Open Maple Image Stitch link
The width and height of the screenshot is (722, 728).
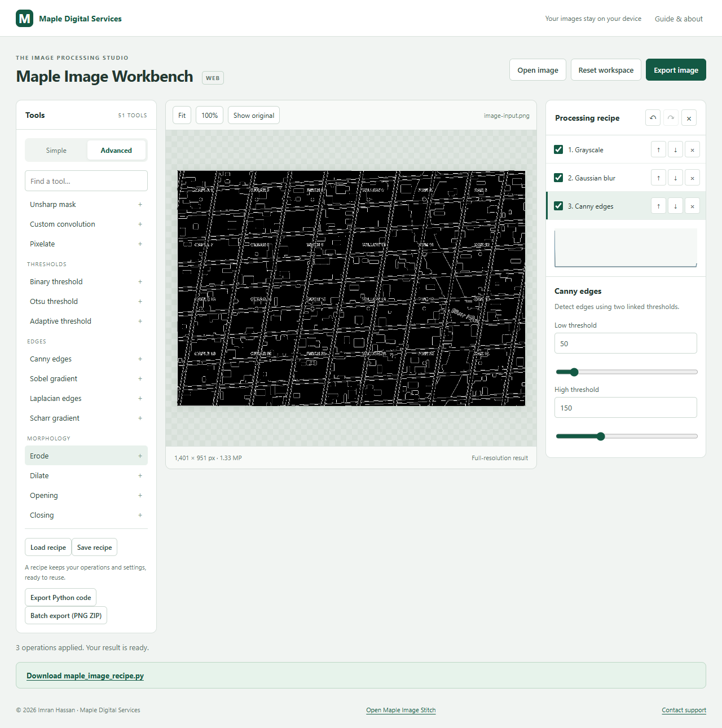(401, 710)
